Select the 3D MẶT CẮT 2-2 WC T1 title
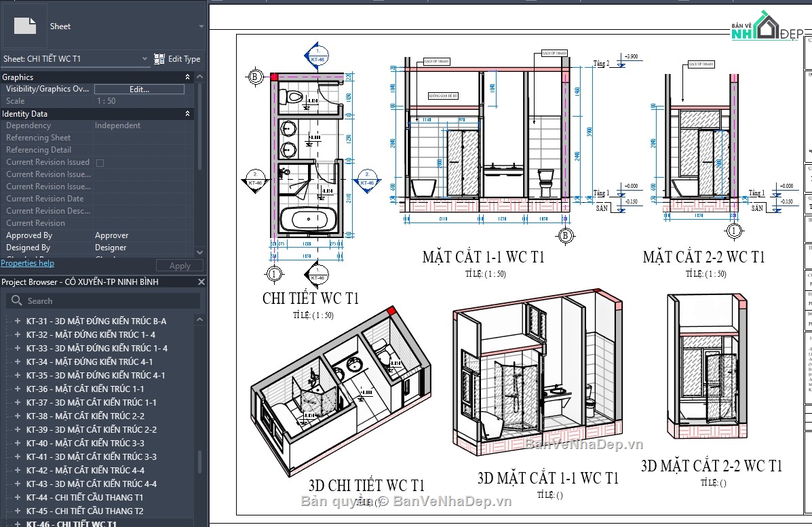 (x=712, y=466)
